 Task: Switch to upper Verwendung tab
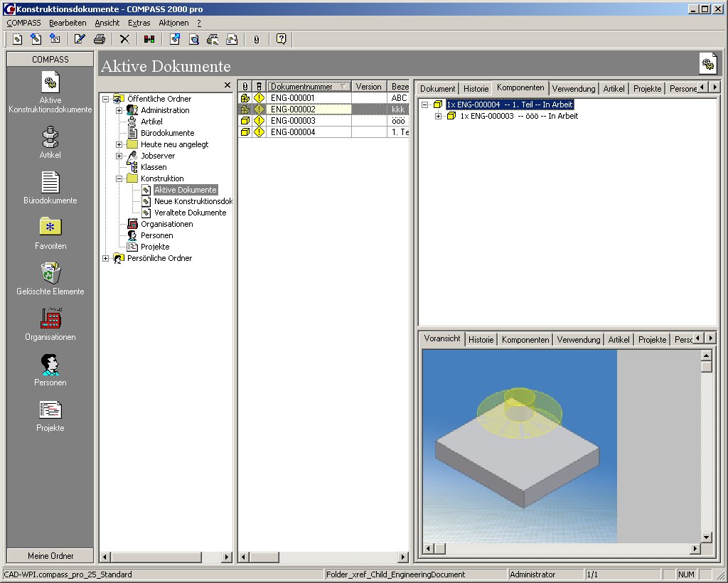click(574, 89)
